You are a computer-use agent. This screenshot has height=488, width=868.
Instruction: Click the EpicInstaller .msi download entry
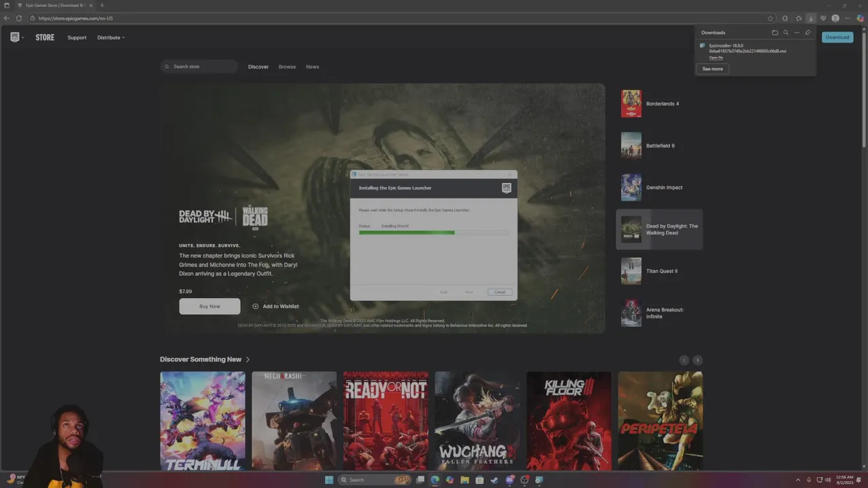point(747,48)
